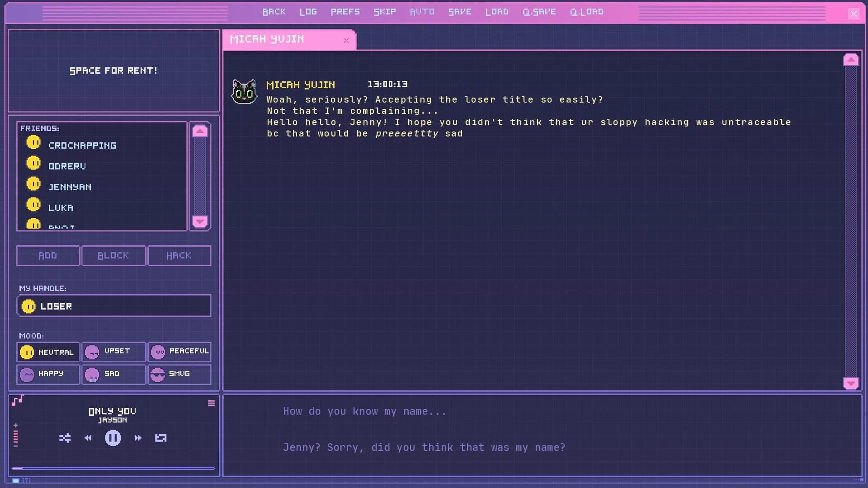Choose the reply 'How do you know my name...'
Screen dimensions: 868x488
coord(364,411)
